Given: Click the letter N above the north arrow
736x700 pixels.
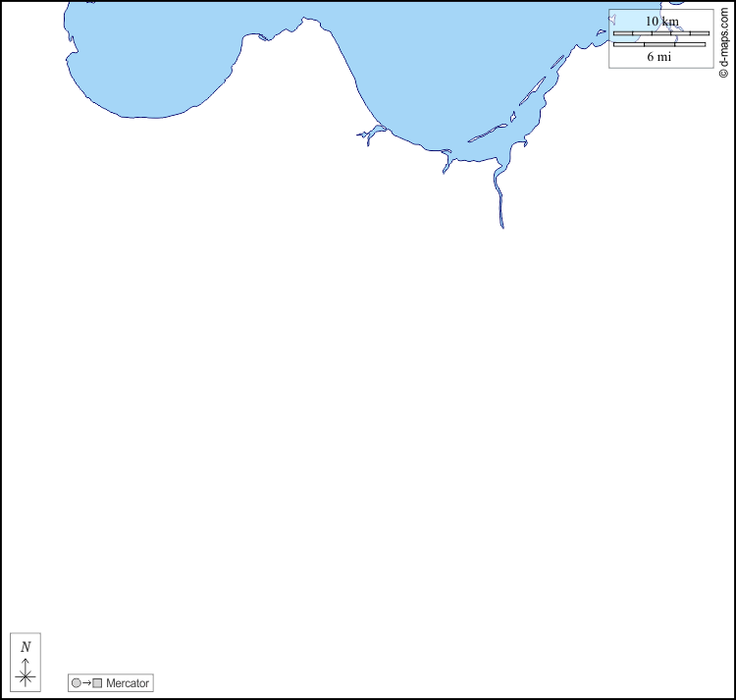Looking at the screenshot, I should point(26,647).
